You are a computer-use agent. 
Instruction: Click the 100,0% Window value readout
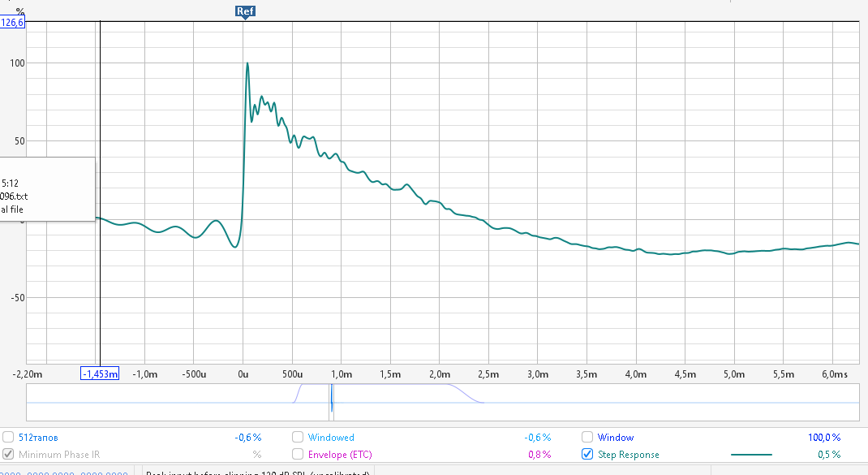824,438
